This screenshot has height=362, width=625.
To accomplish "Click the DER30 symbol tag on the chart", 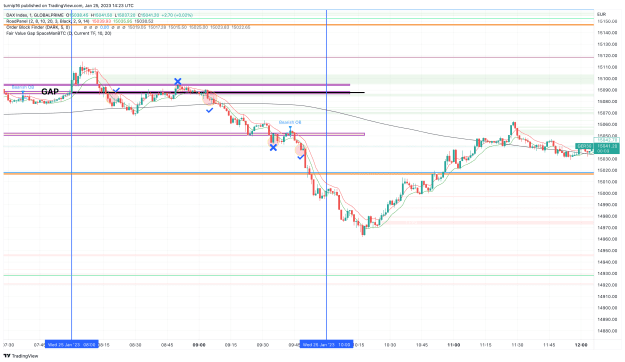I will (584, 146).
